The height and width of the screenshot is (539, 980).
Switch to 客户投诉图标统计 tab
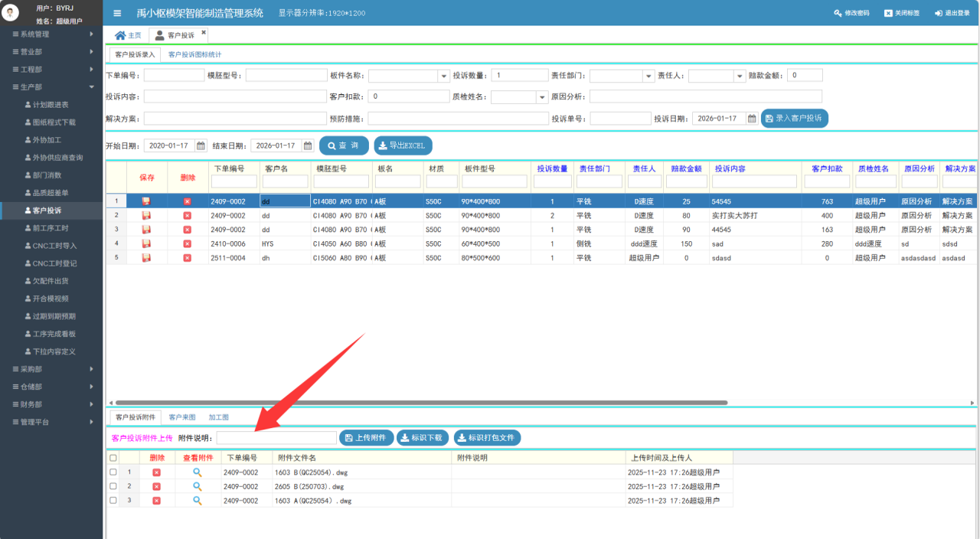pyautogui.click(x=194, y=55)
